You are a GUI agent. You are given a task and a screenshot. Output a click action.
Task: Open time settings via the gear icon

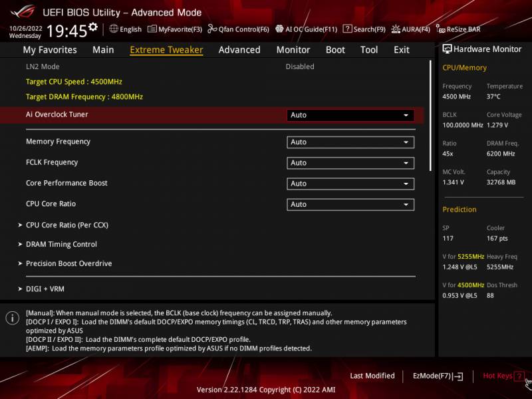coord(93,27)
